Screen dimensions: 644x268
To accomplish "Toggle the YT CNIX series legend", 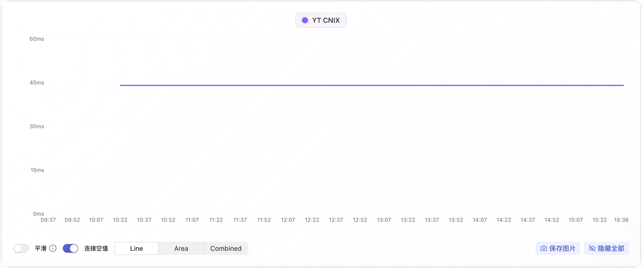I will [321, 20].
